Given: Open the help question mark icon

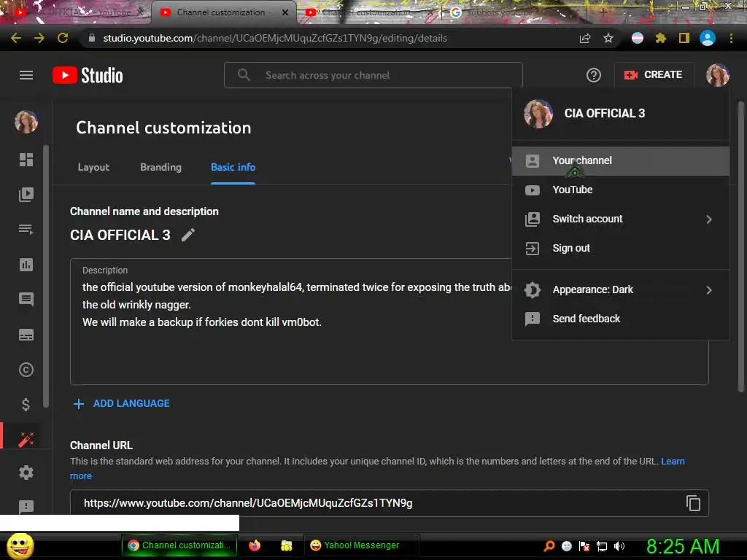Looking at the screenshot, I should [593, 75].
